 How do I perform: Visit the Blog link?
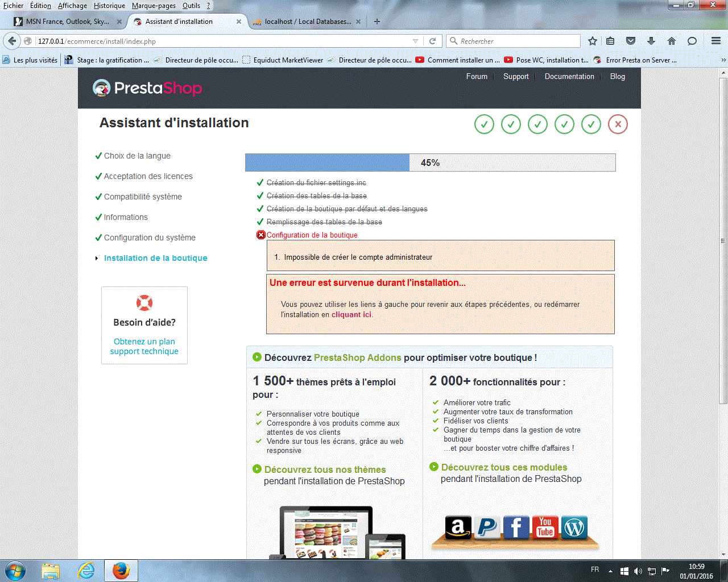(x=618, y=76)
